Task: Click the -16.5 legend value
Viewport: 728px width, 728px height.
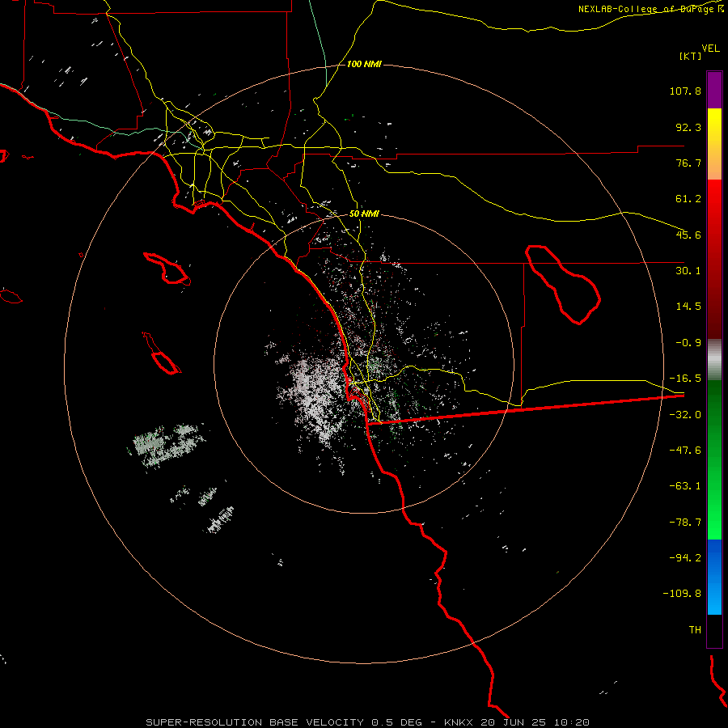Action: [685, 379]
